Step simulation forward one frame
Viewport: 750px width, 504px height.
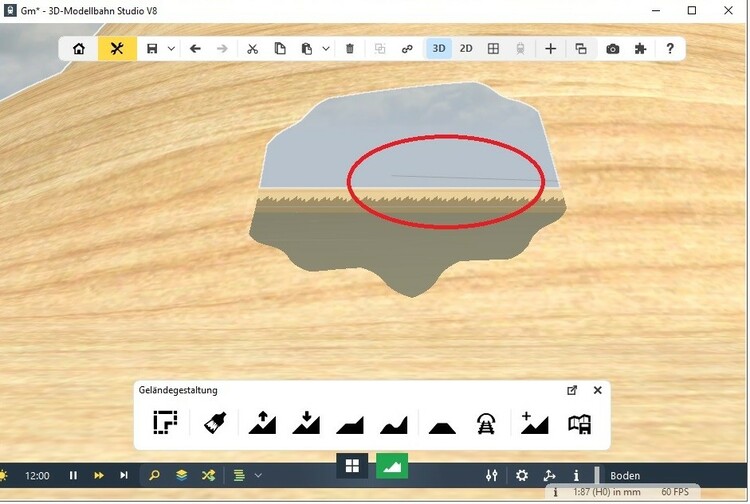coord(124,475)
